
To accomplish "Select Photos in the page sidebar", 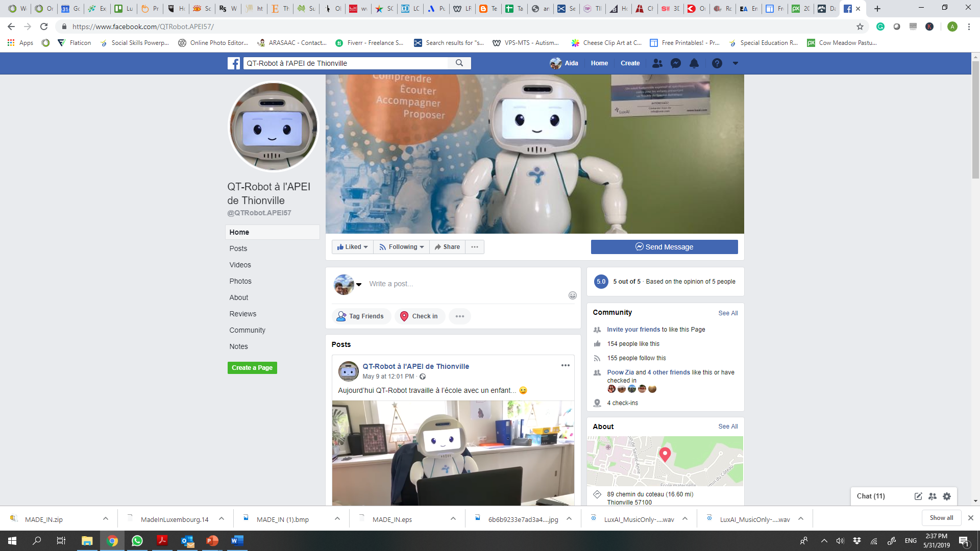I will click(x=240, y=281).
